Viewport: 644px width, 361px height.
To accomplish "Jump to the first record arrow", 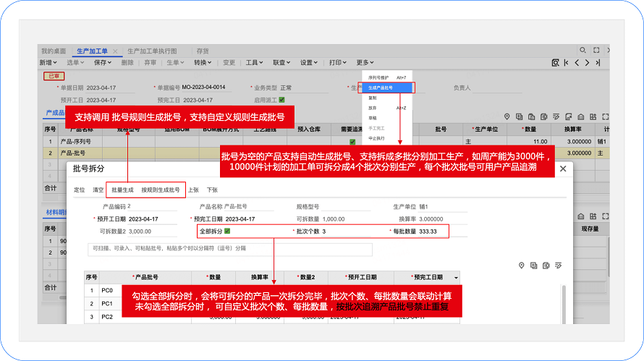I will pos(566,63).
